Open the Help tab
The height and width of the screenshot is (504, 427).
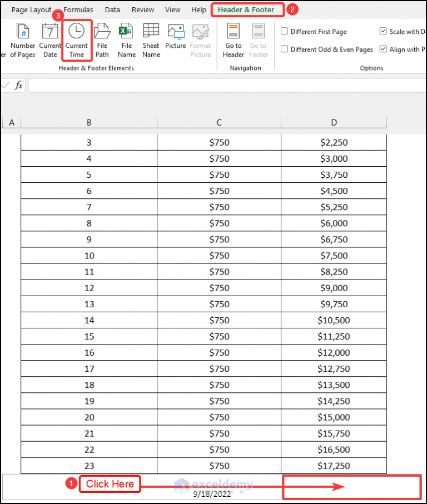(x=198, y=9)
